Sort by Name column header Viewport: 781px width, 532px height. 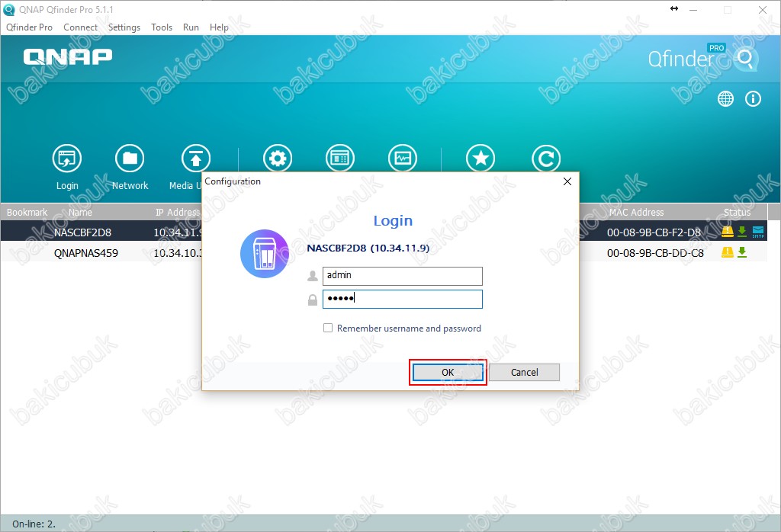pyautogui.click(x=80, y=212)
